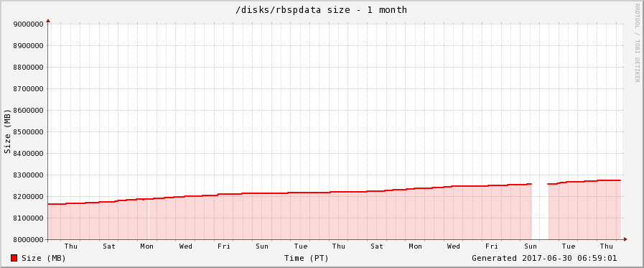Click the arrow tip at the end of the x-axis
644x268 pixels.
[625, 239]
